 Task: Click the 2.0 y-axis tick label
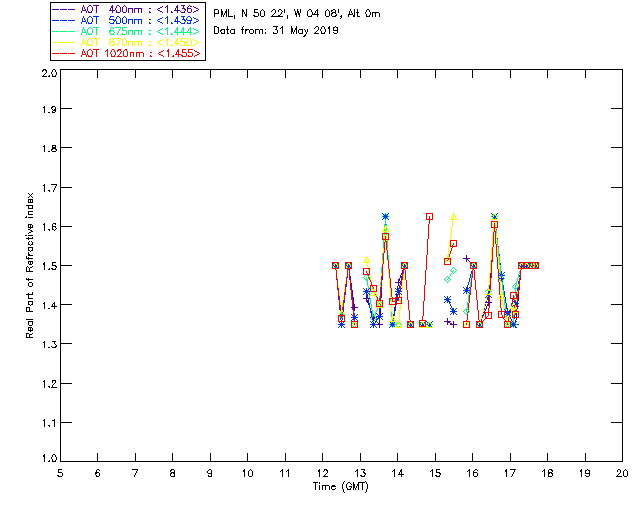pos(49,73)
